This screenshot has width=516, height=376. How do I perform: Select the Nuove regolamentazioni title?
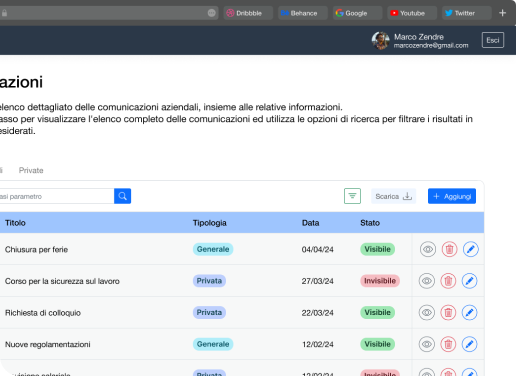48,344
